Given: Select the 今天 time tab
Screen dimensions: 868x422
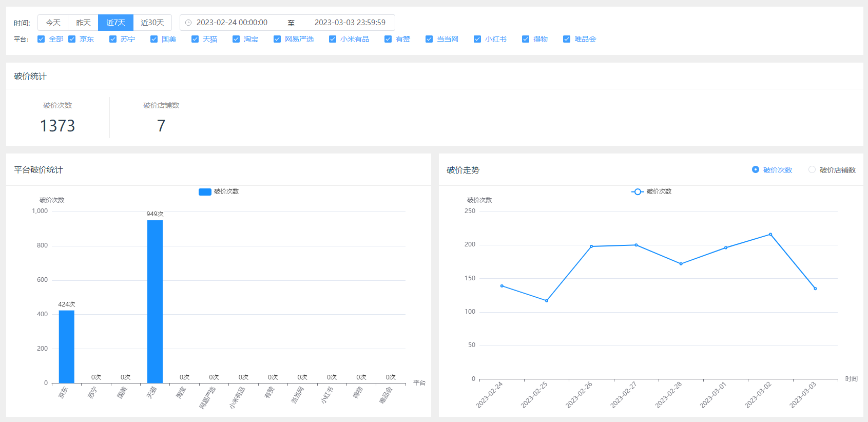Looking at the screenshot, I should pyautogui.click(x=53, y=23).
